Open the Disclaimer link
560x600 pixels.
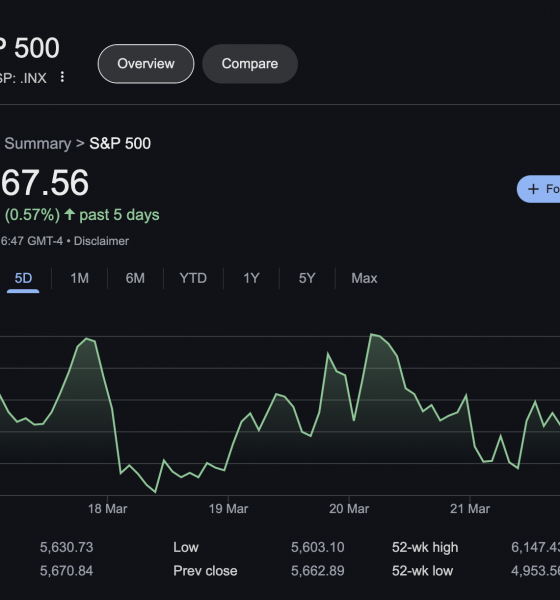point(101,241)
